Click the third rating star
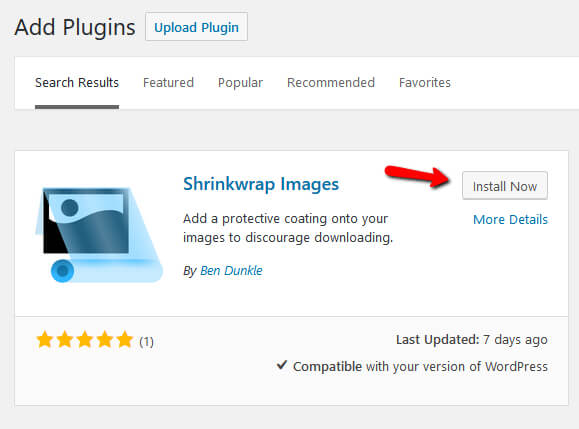 click(x=85, y=340)
